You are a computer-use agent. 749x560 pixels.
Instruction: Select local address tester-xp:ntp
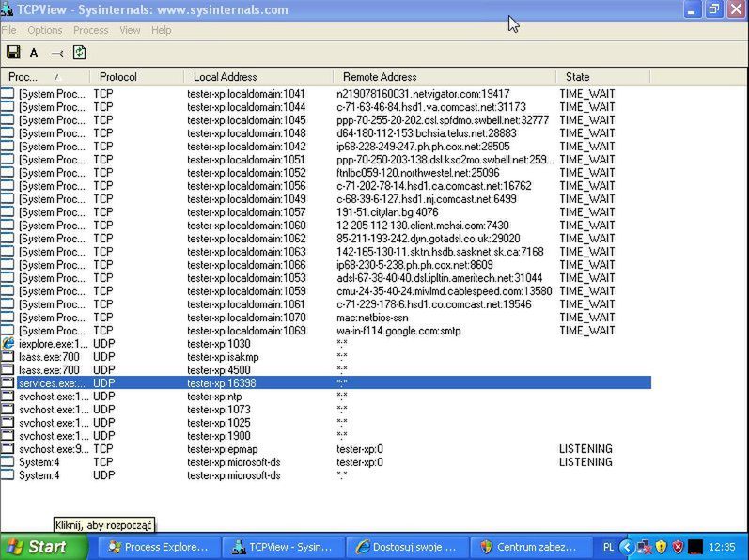click(x=214, y=397)
